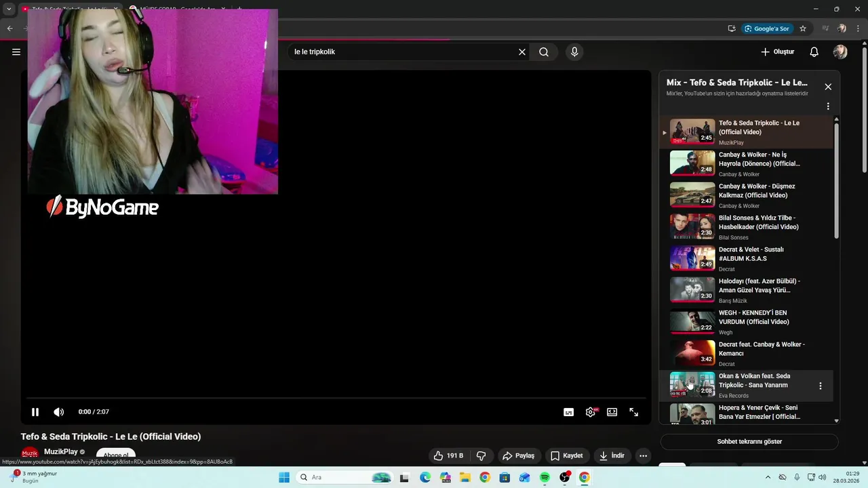Share the video via Paylaş
Viewport: 868px width, 488px height.
tap(518, 455)
